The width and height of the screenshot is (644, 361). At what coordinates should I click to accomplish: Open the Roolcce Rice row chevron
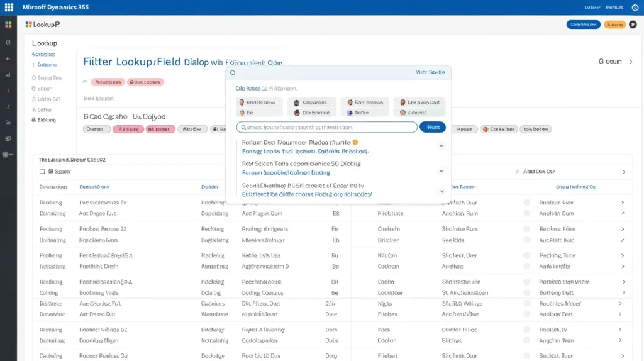pyautogui.click(x=623, y=203)
